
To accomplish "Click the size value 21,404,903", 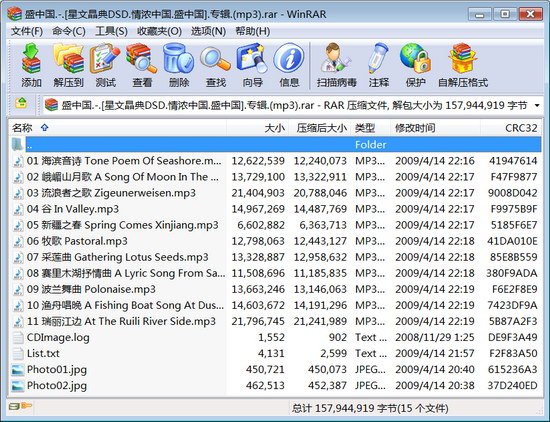I will pos(258,193).
